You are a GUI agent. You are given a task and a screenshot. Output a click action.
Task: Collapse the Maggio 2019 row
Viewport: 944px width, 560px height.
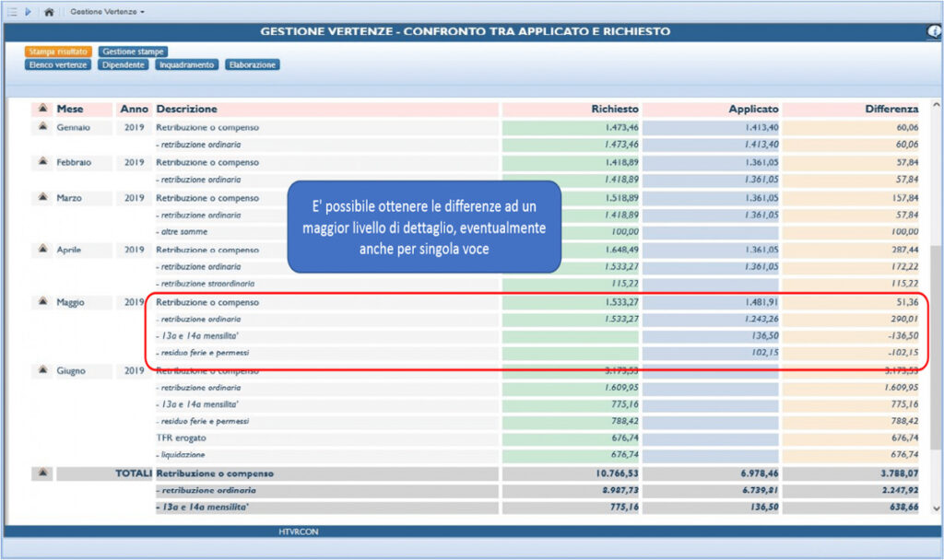click(x=42, y=301)
